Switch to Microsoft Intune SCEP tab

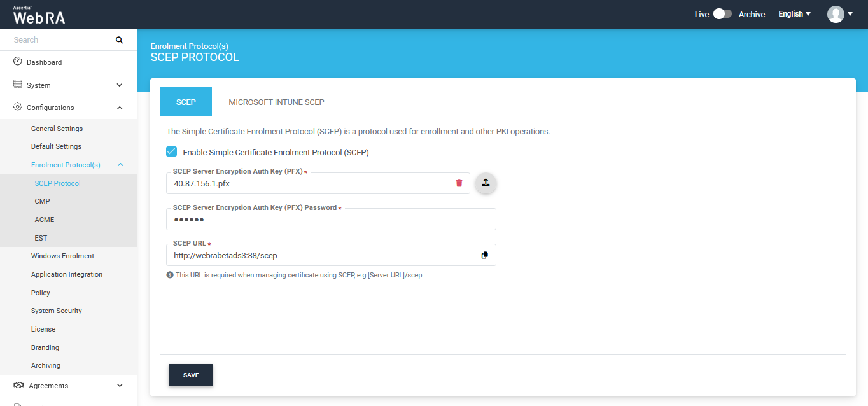click(x=276, y=102)
